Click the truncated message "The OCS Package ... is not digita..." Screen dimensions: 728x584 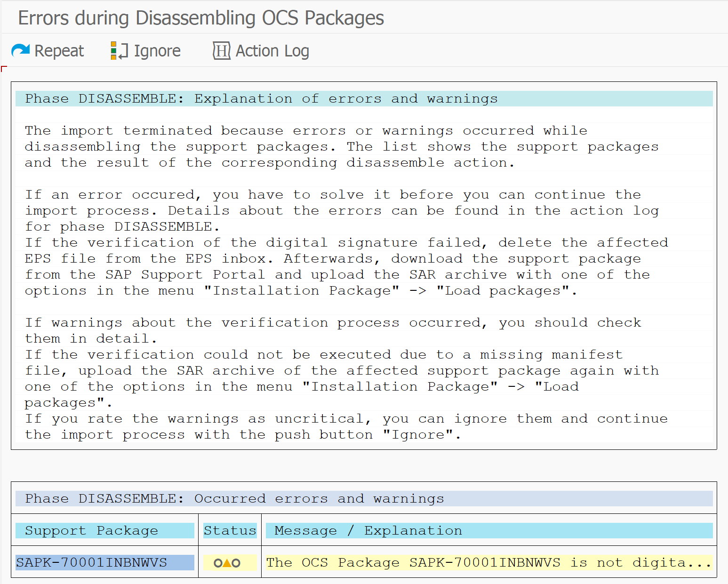488,563
